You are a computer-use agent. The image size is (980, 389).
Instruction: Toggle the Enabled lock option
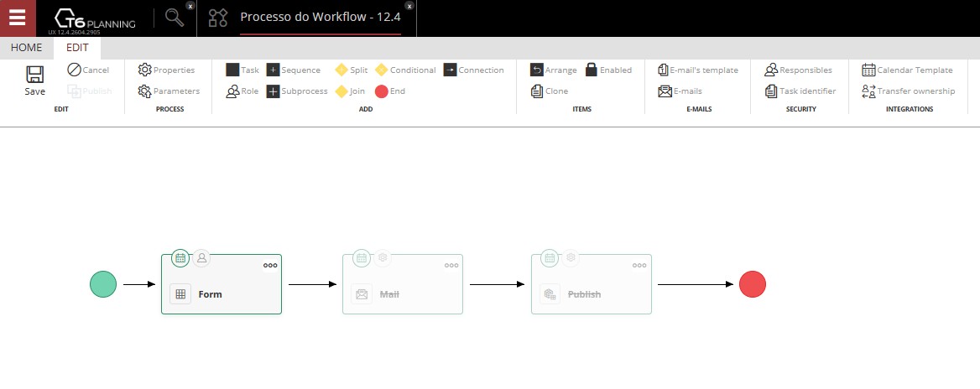(608, 70)
